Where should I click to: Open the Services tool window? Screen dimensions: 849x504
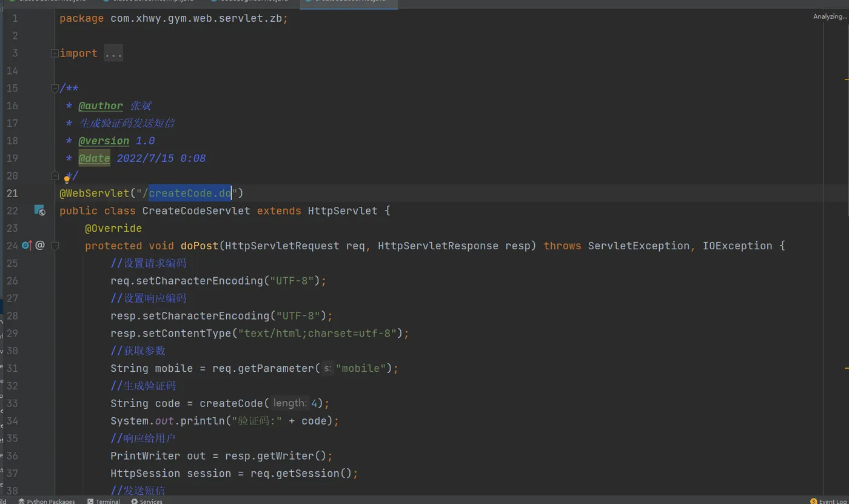(147, 501)
